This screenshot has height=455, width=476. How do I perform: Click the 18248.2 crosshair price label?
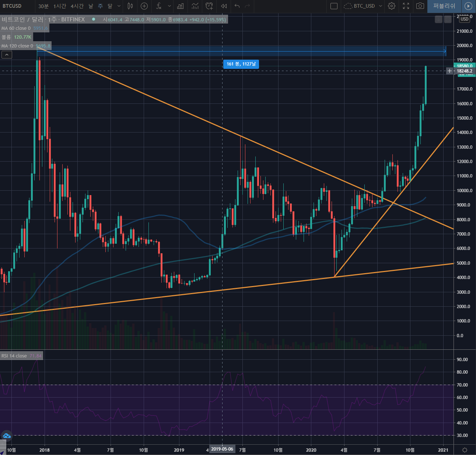465,71
